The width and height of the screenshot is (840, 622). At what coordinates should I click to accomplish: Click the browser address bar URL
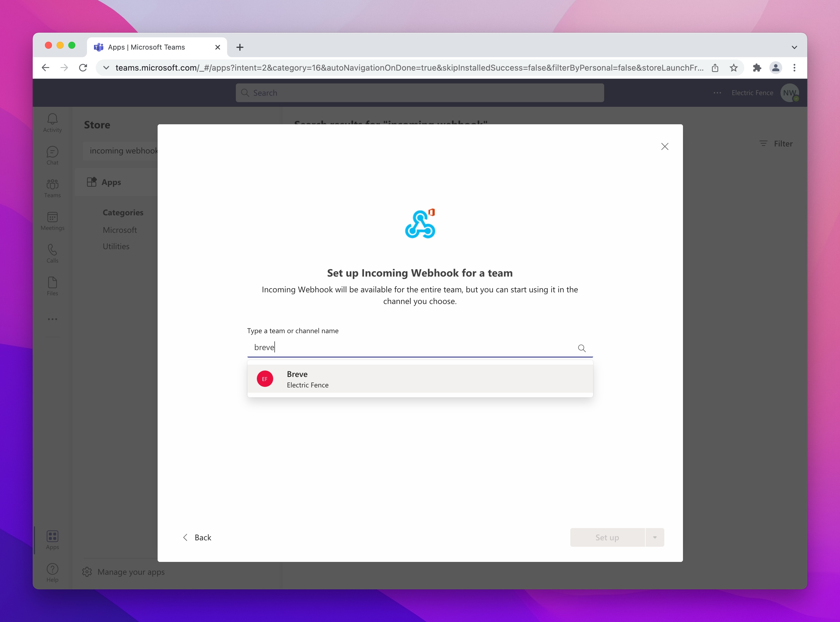point(409,68)
